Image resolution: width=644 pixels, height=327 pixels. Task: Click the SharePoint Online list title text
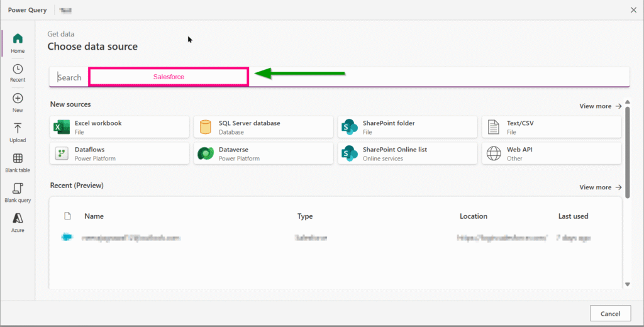[395, 150]
